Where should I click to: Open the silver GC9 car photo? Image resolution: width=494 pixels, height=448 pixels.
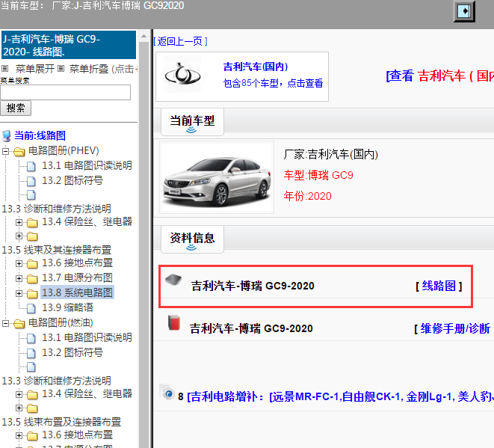coord(217,177)
